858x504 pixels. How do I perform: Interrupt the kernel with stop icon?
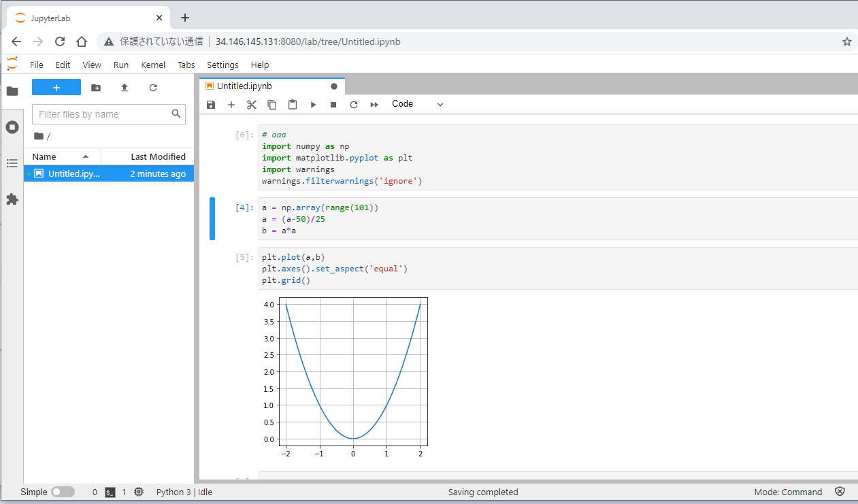pyautogui.click(x=333, y=105)
